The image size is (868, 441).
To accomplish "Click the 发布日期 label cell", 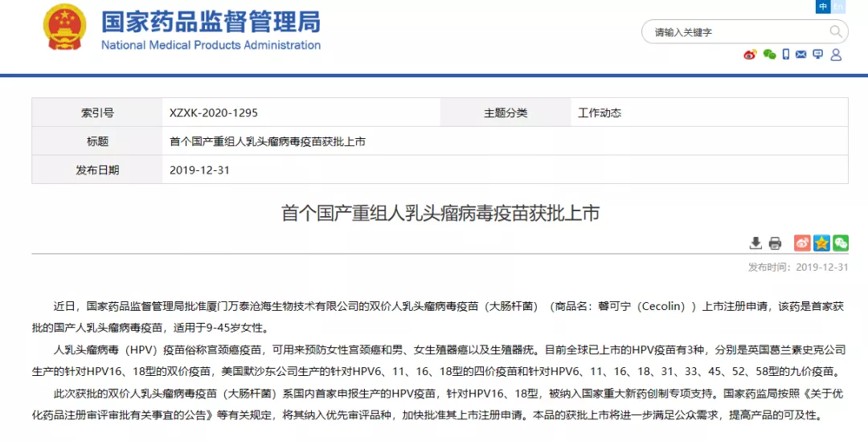I will (97, 169).
